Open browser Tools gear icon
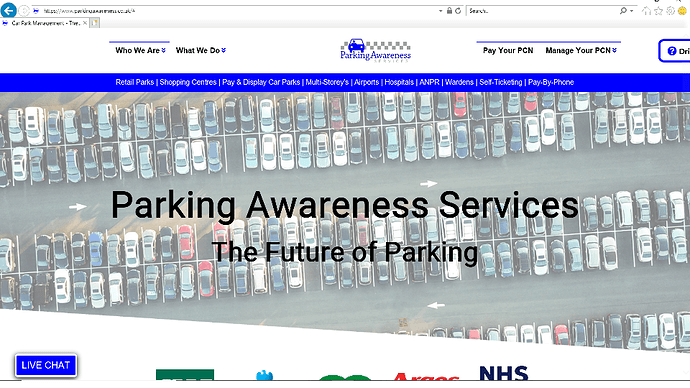Viewport: 690px width, 388px height. pos(670,11)
